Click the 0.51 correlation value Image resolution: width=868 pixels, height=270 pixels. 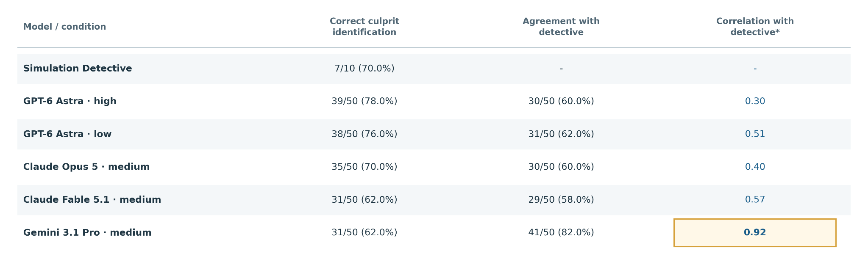pyautogui.click(x=755, y=134)
